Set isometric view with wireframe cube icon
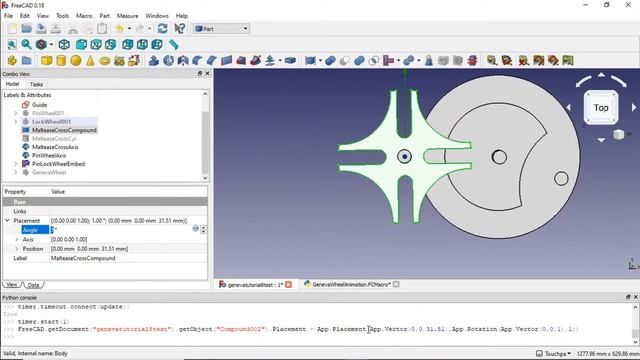 point(64,44)
